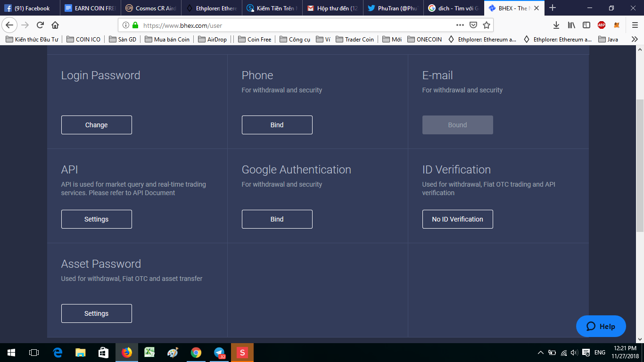Click the Pocket save icon in address bar

click(473, 25)
